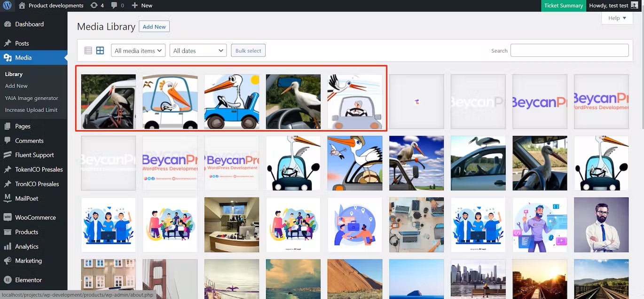Switch the media library to list view
Image resolution: width=644 pixels, height=299 pixels.
pos(88,51)
